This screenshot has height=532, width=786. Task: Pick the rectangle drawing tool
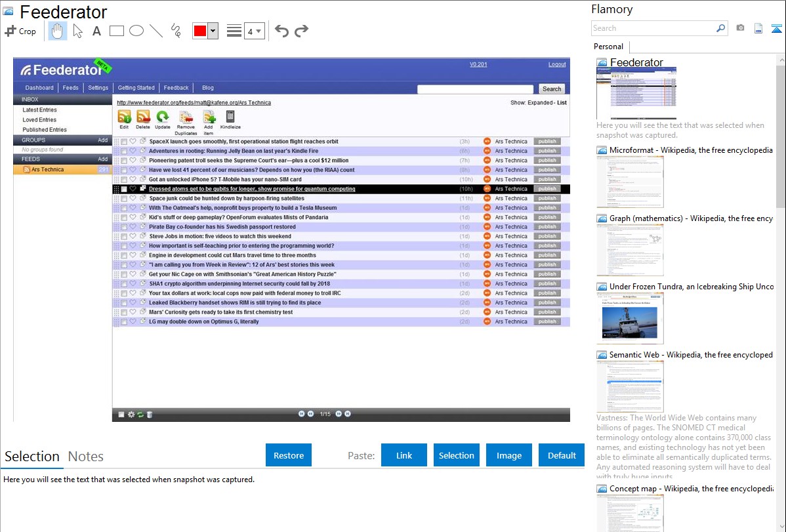(x=116, y=31)
